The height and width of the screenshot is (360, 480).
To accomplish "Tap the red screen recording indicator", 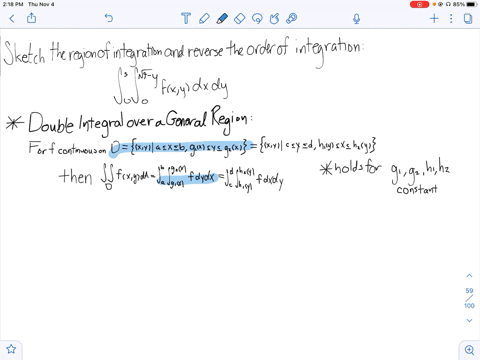I will pyautogui.click(x=419, y=4).
